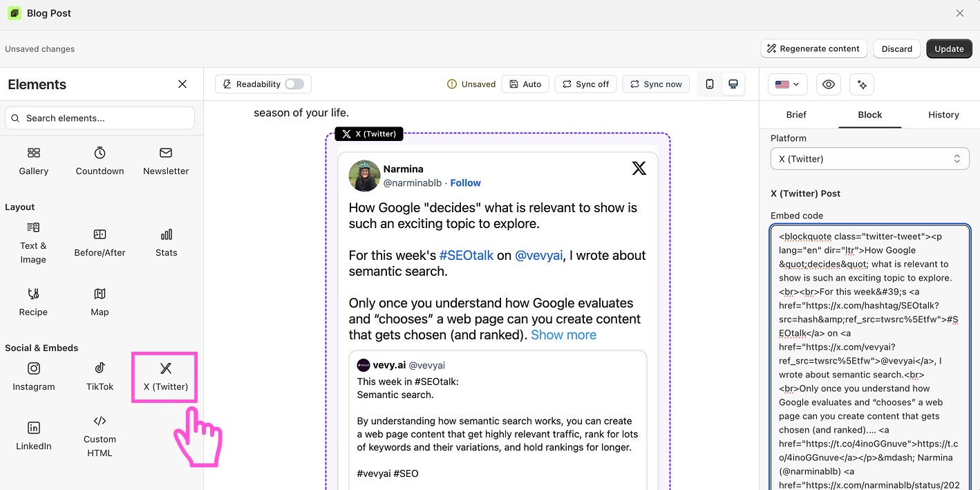Click inside the Embed code textarea
Viewport: 980px width, 490px height.
pyautogui.click(x=869, y=357)
